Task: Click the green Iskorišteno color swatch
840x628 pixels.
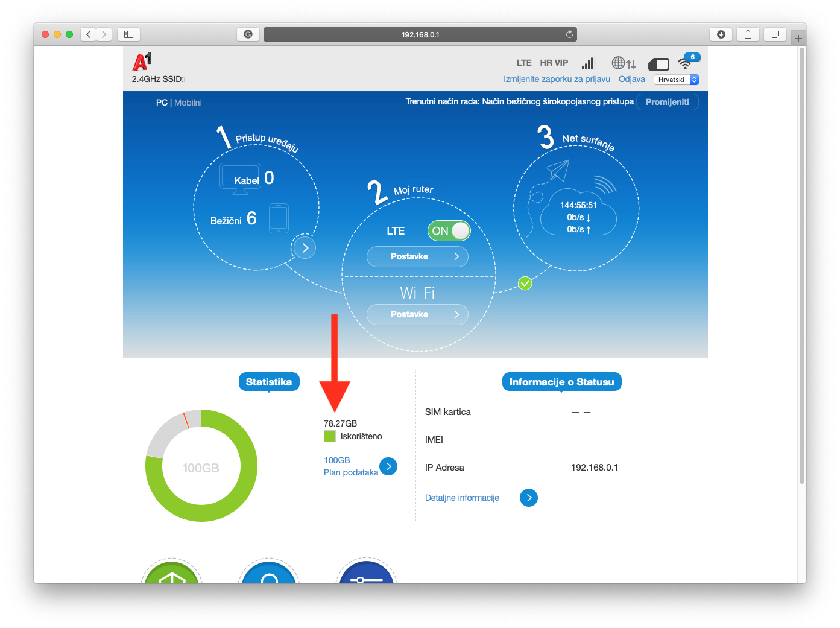Action: coord(330,436)
